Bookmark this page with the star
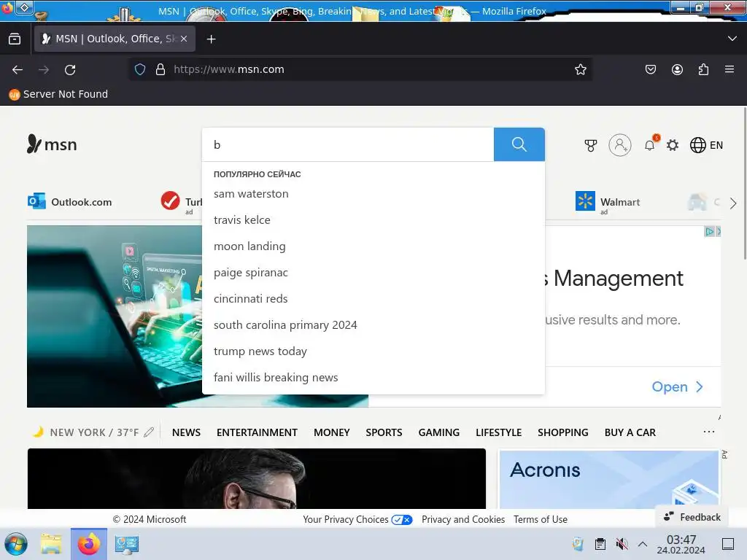 (580, 69)
